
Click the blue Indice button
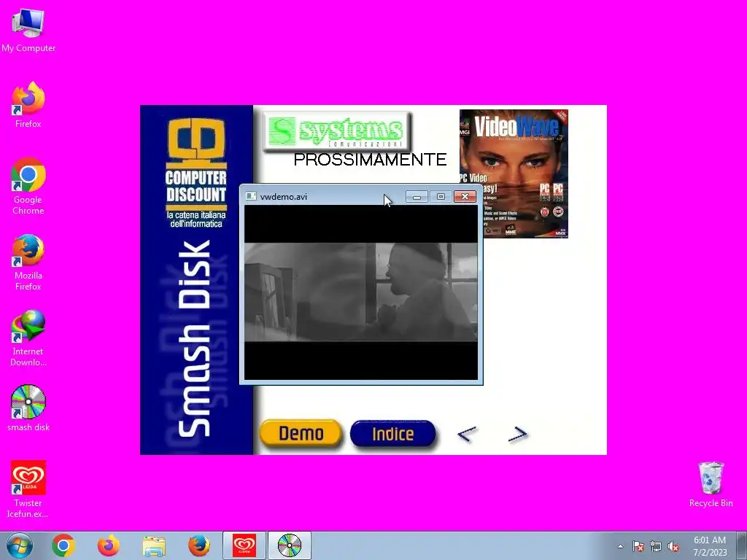point(392,433)
